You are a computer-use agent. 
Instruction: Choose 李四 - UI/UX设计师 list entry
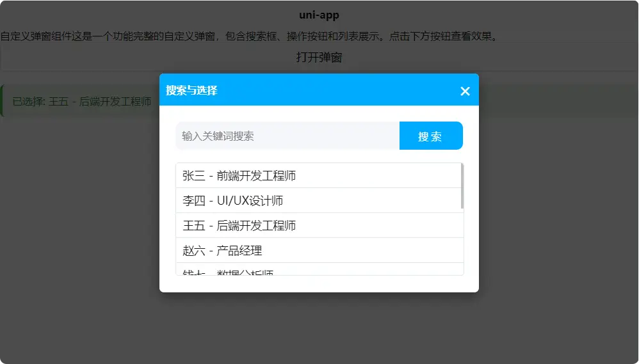(x=318, y=200)
